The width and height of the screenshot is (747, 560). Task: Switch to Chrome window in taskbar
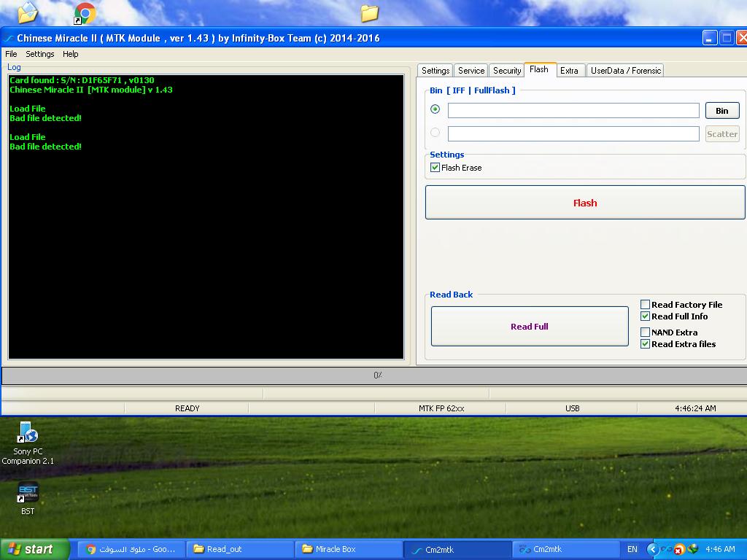pos(131,549)
